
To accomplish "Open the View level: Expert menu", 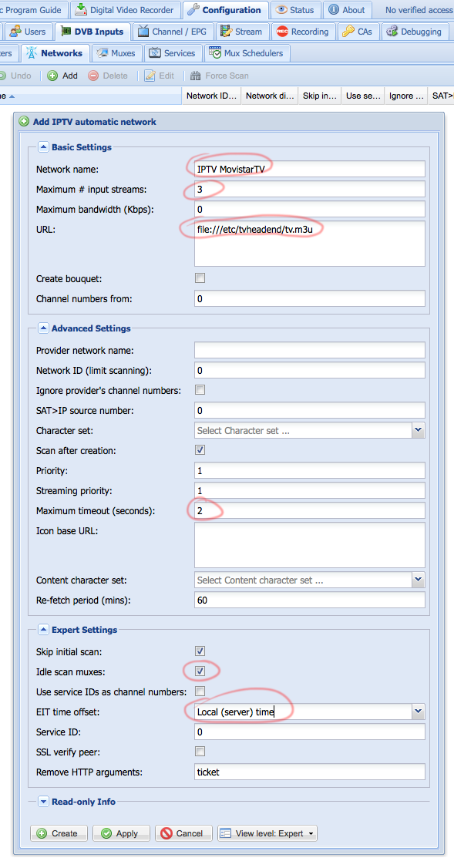I will 267,833.
